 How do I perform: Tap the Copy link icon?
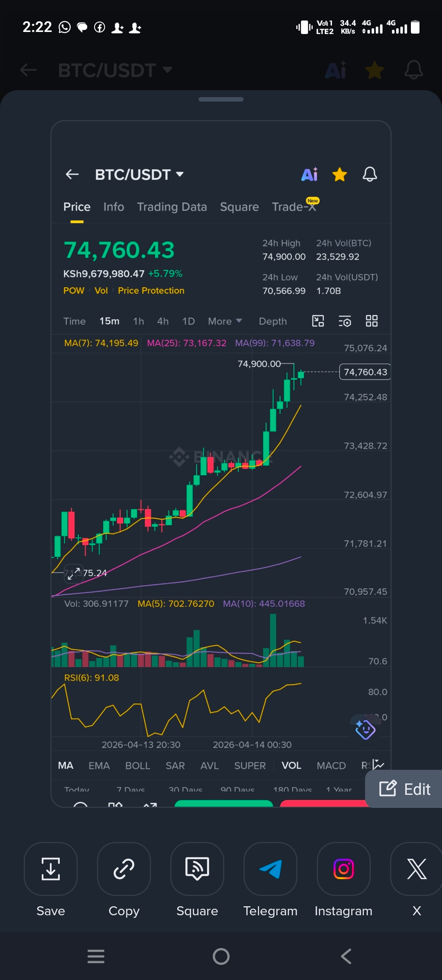tap(124, 869)
